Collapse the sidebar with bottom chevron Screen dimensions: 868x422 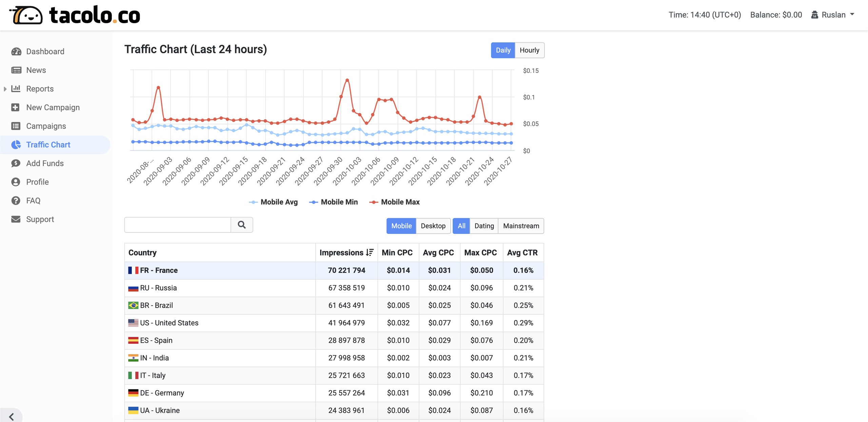click(11, 416)
